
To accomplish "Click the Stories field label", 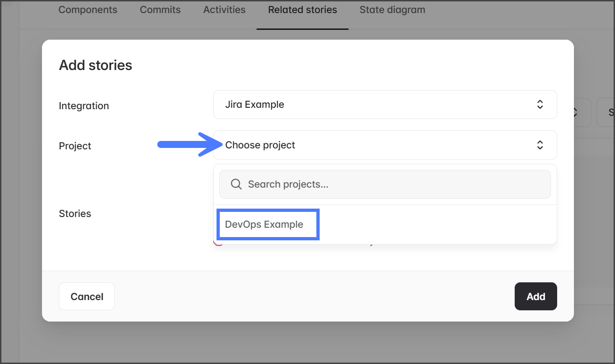I will (75, 214).
